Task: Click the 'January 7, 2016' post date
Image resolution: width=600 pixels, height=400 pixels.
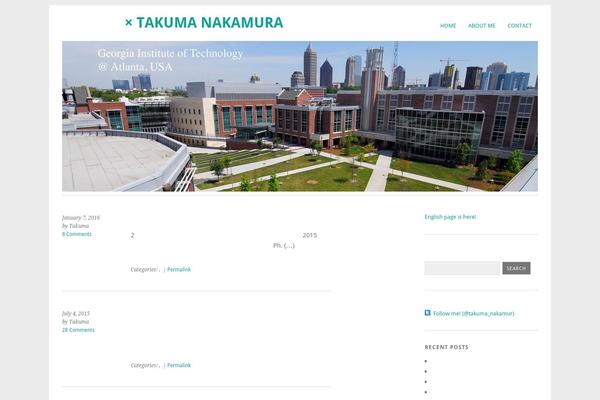Action: 81,217
